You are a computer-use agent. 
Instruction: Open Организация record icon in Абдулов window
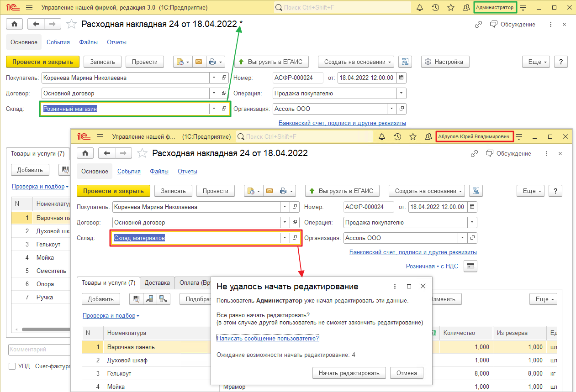(x=473, y=238)
